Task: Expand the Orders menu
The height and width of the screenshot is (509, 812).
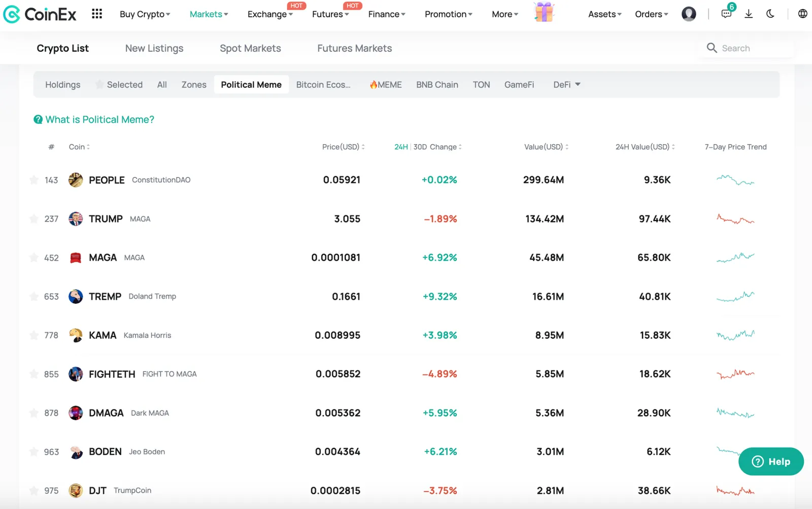Action: [x=652, y=14]
